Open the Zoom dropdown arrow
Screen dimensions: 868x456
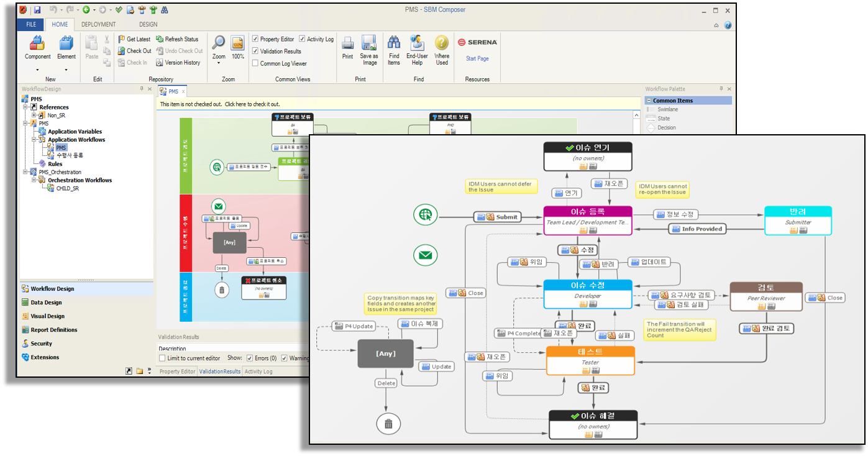219,63
